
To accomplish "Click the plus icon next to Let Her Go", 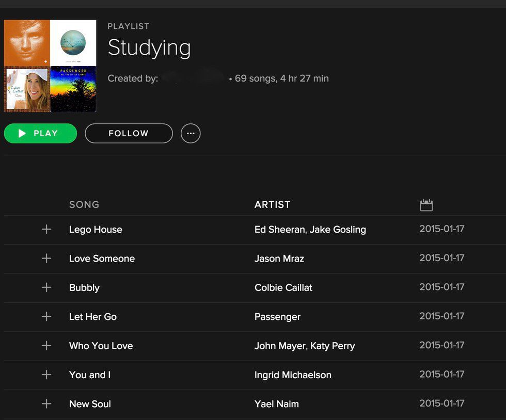I will click(x=46, y=316).
